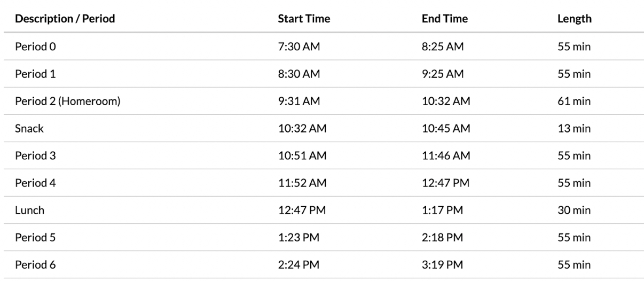Viewport: 644px width, 281px height.
Task: Click the 13 min length cell
Action: point(575,128)
